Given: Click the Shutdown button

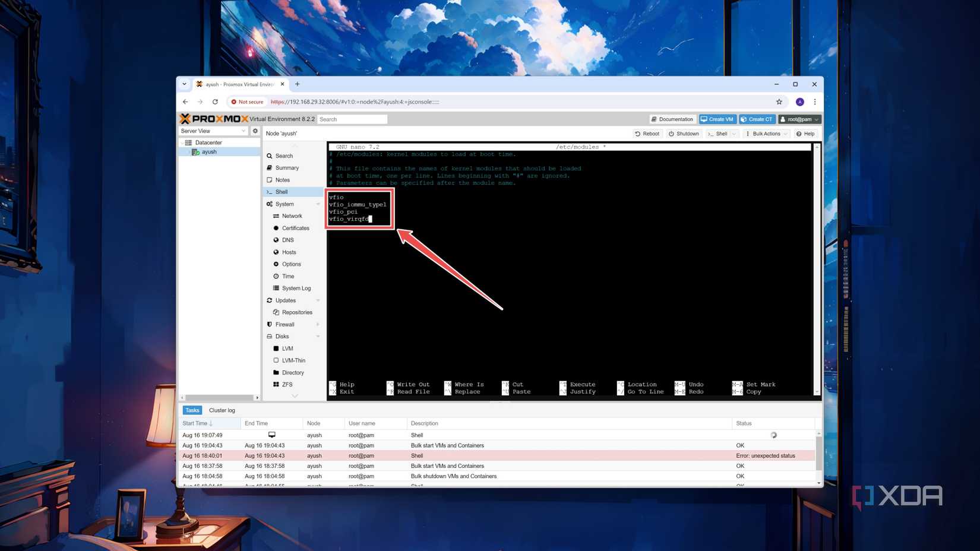Looking at the screenshot, I should (684, 134).
